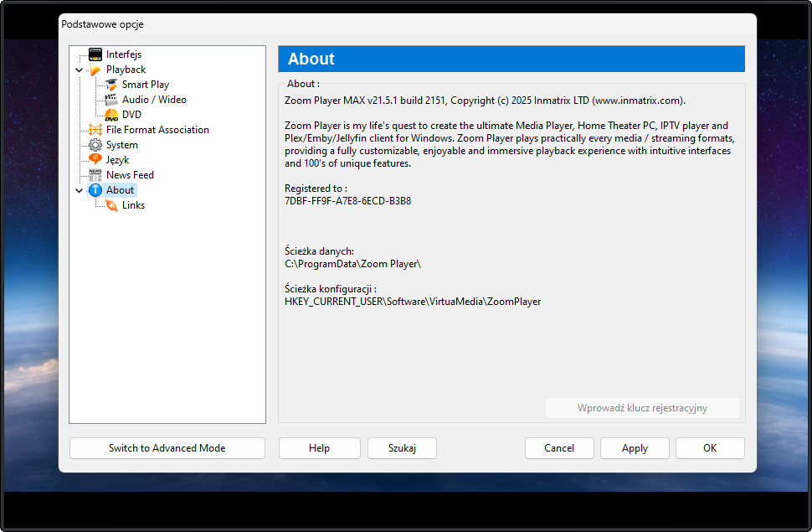The width and height of the screenshot is (812, 532).
Task: Click the System gear icon
Action: pyautogui.click(x=95, y=145)
